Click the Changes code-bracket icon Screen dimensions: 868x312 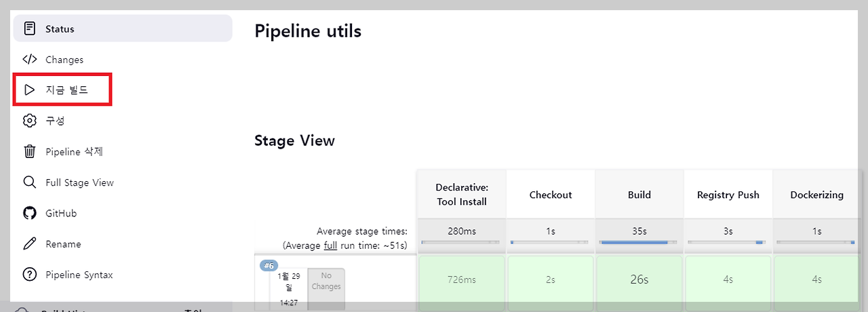[x=29, y=59]
